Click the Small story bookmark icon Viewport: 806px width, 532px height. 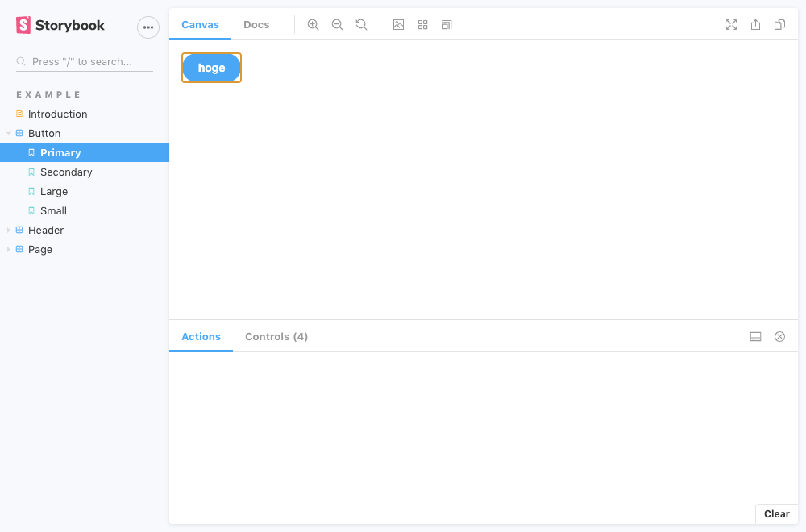(31, 210)
